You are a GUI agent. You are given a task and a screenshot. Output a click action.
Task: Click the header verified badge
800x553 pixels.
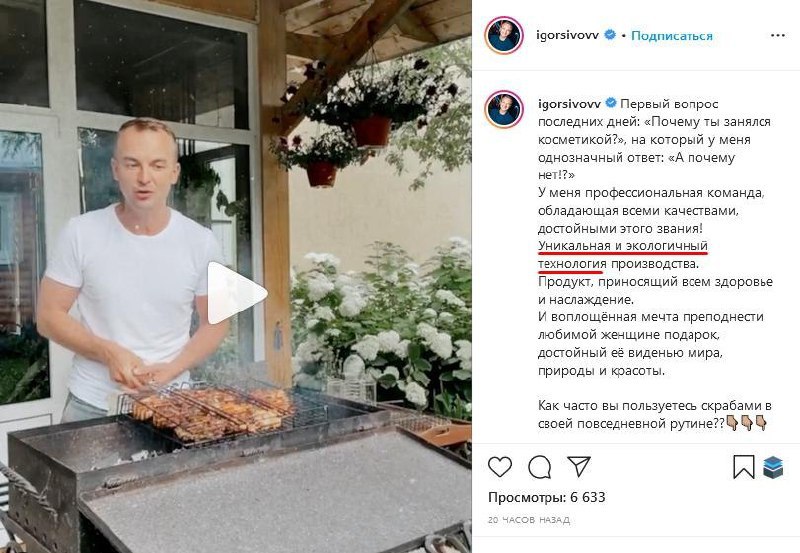click(610, 35)
